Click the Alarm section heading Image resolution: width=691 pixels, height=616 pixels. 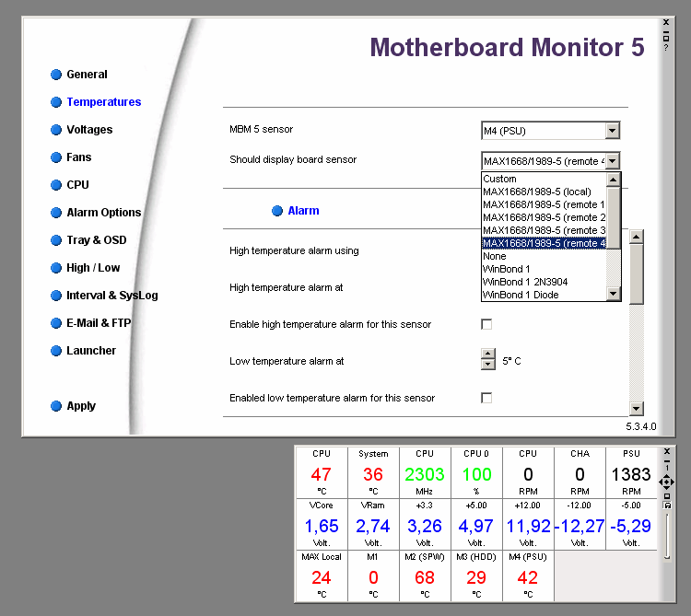(303, 211)
